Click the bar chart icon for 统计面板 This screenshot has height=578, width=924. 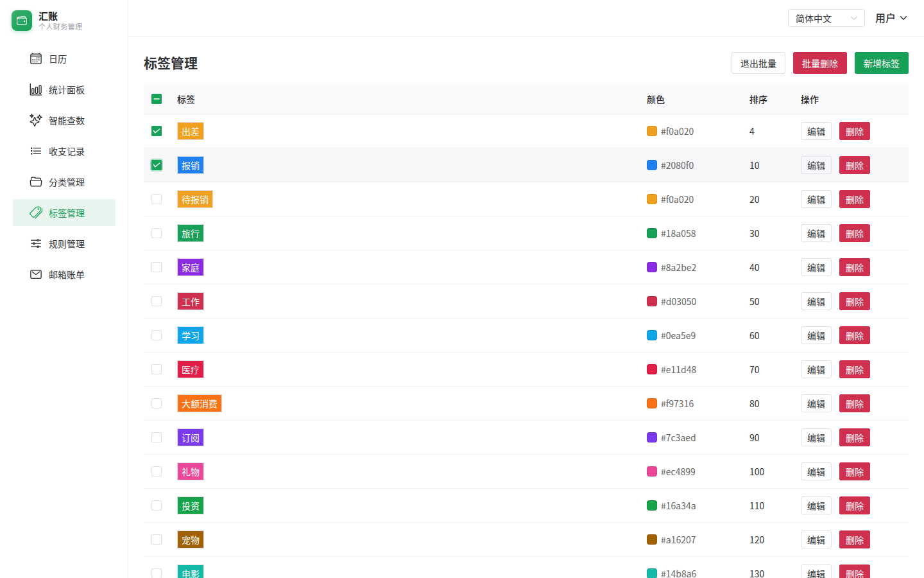(x=36, y=90)
